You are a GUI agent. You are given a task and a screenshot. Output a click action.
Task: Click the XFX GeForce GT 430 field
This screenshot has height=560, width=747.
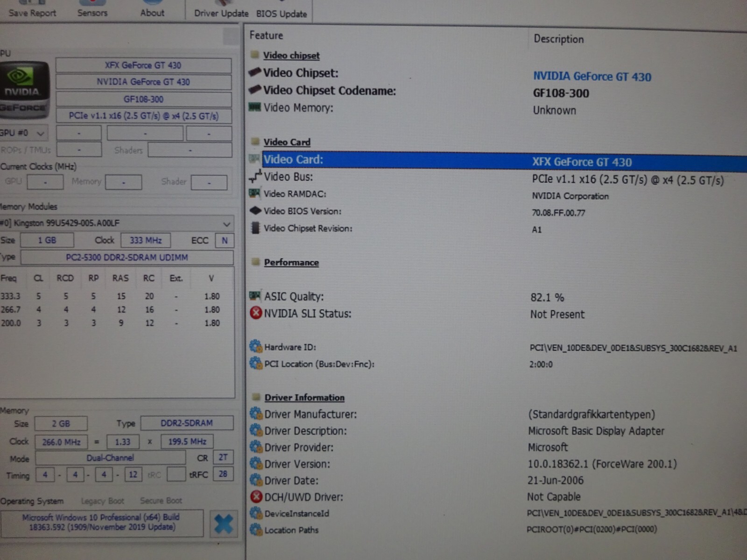(143, 65)
